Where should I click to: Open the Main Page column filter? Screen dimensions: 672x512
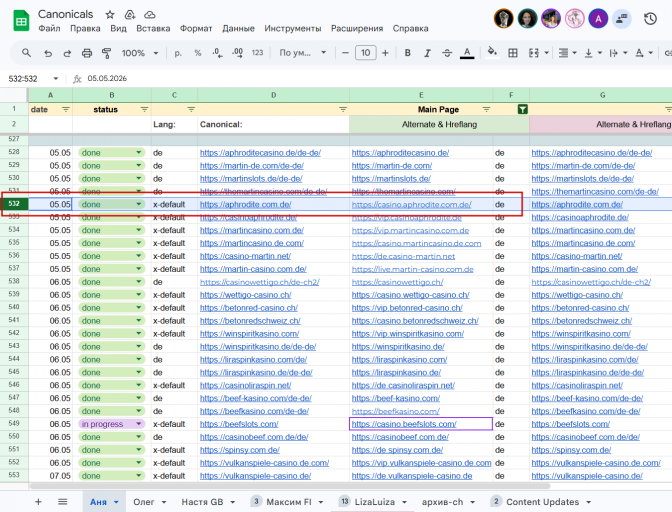coord(486,109)
